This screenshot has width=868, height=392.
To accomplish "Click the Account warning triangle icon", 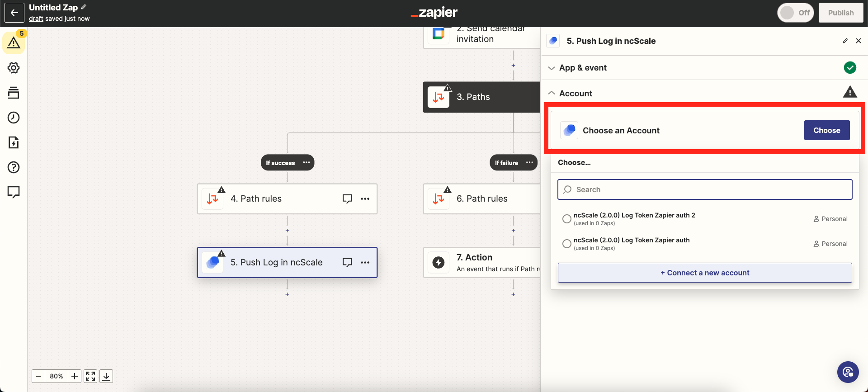I will [x=850, y=92].
